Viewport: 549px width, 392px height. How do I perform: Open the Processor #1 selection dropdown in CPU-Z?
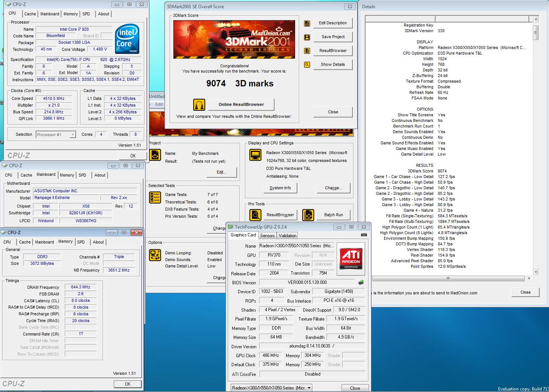pos(73,135)
